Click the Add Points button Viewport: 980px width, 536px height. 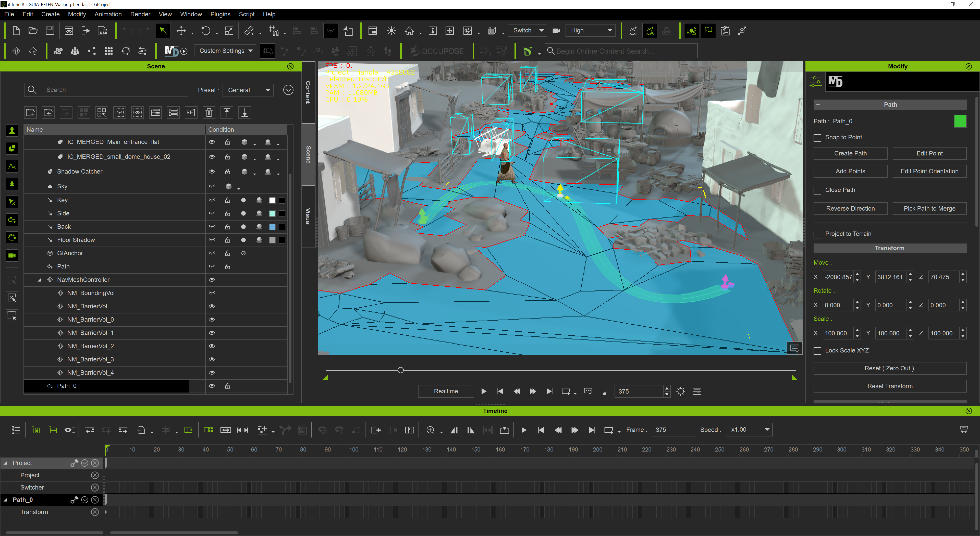point(850,171)
